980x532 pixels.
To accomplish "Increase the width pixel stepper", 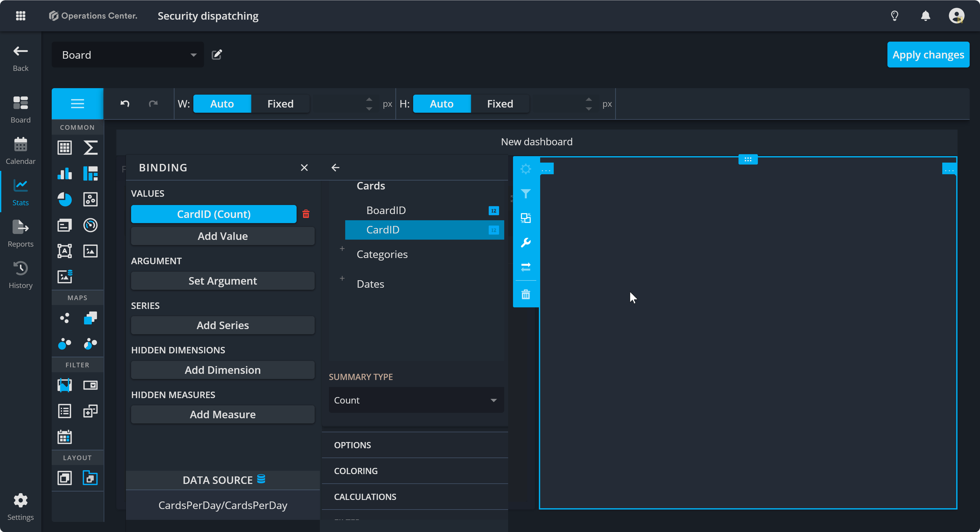I will click(369, 99).
